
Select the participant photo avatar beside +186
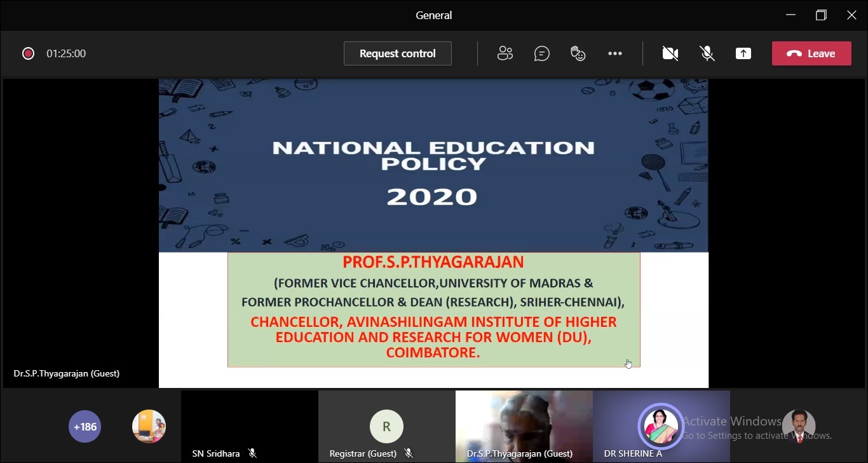tap(149, 426)
